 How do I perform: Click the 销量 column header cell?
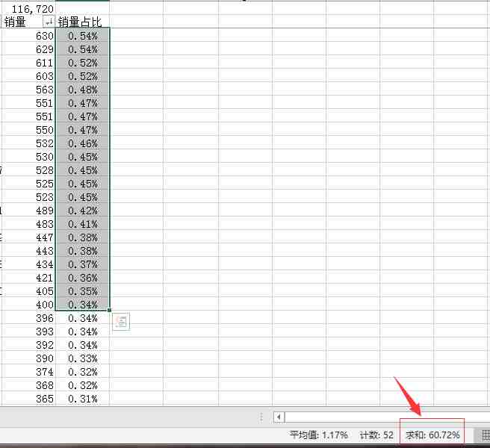click(28, 22)
